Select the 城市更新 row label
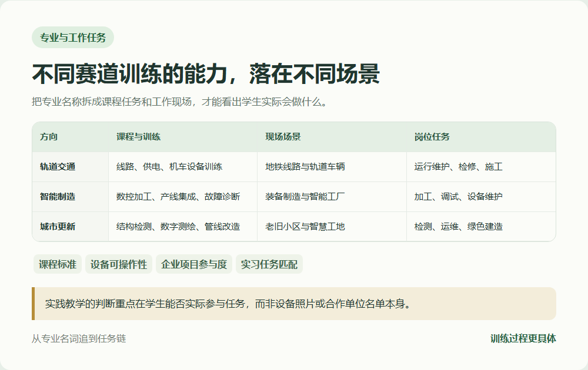Screen dimensions: 588x370 coord(71,227)
